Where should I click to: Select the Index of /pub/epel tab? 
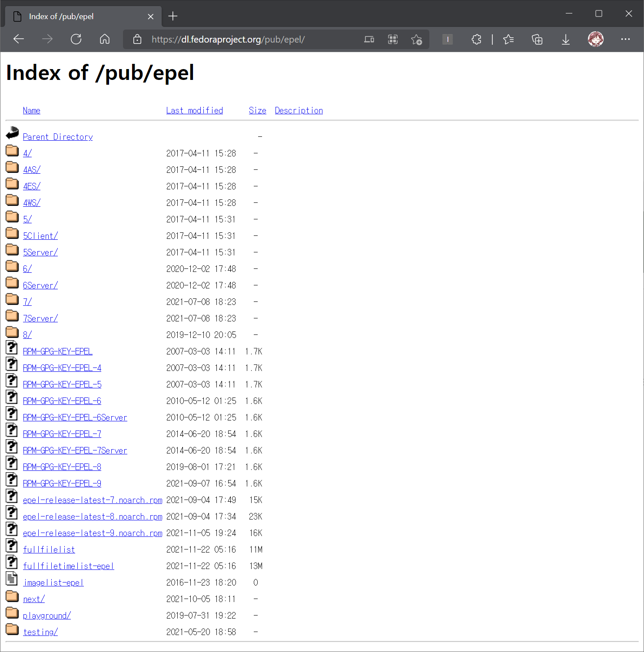pyautogui.click(x=83, y=17)
